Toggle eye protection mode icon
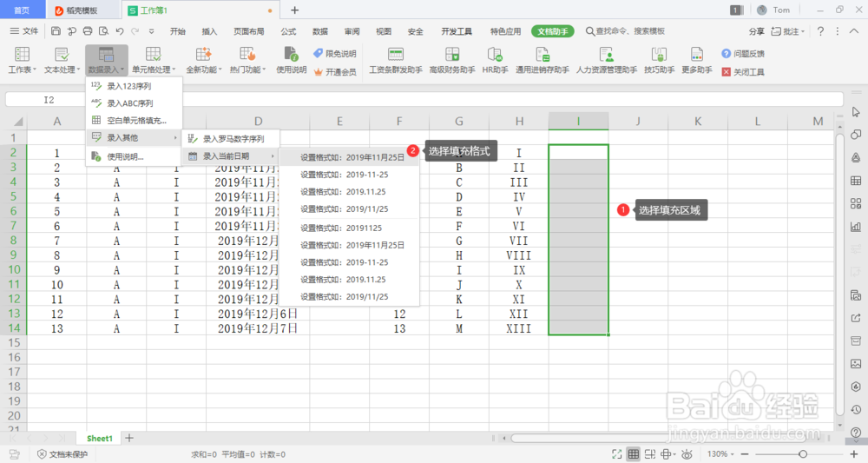868x463 pixels. click(687, 454)
